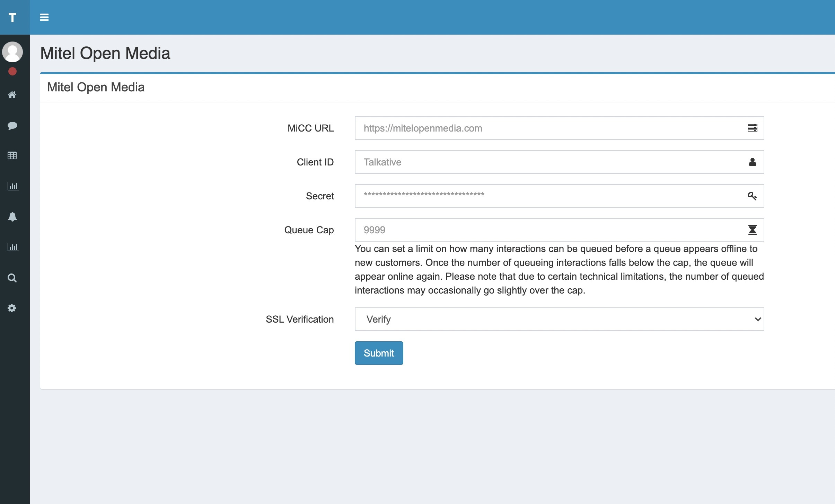Click the server icon in MiCC URL field

[x=752, y=128]
